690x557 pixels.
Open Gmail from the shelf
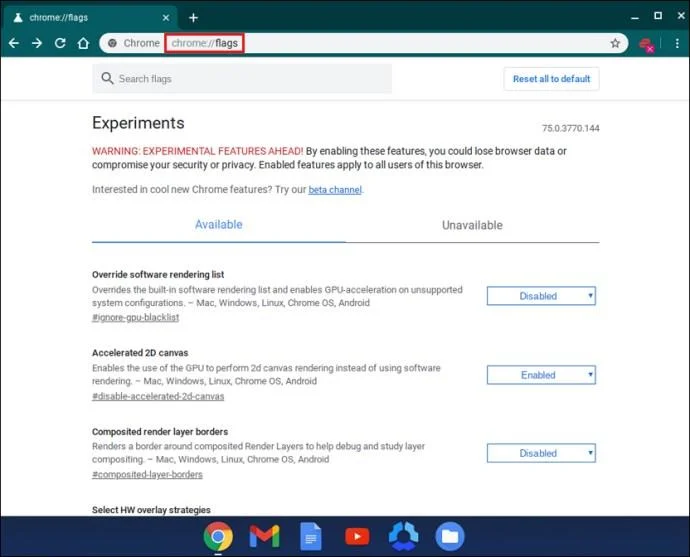(264, 536)
